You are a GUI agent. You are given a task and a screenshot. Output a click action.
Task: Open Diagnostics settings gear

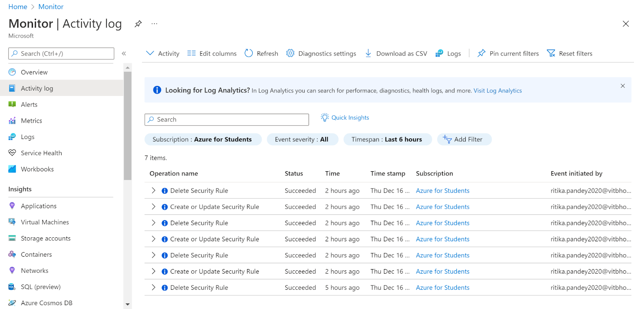(290, 53)
